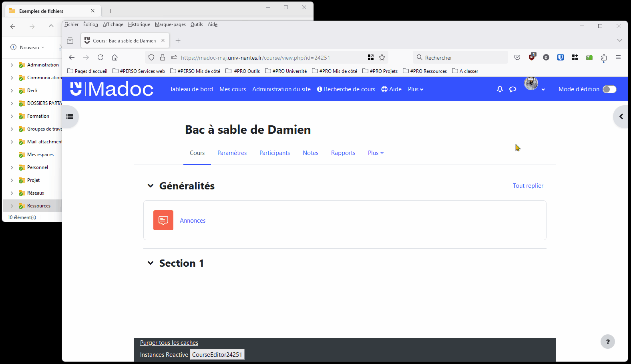Open the block drawer arrow on right

(x=621, y=117)
